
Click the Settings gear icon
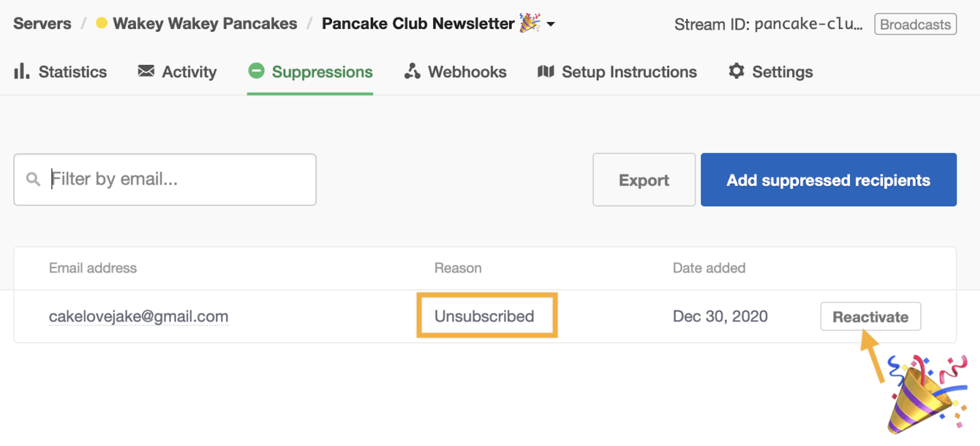(x=736, y=71)
